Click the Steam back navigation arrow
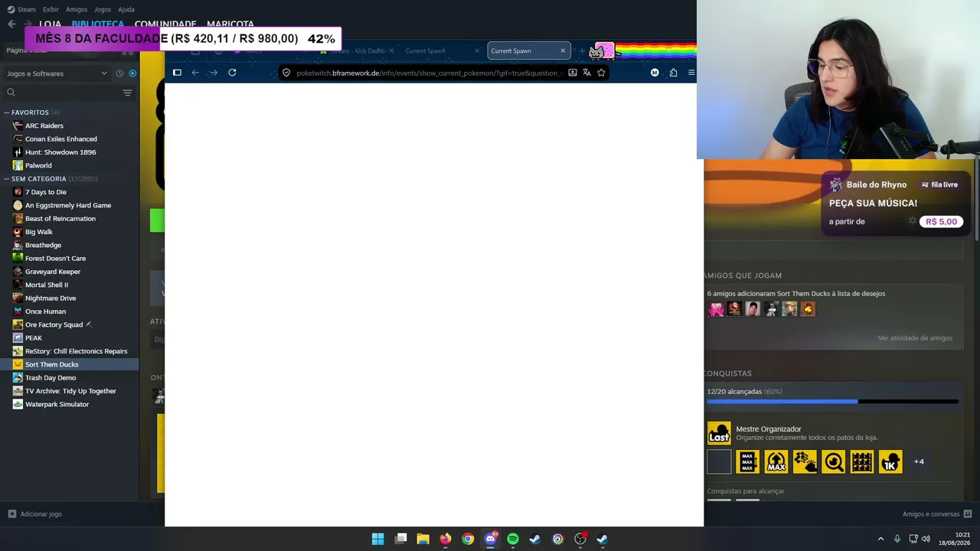 [11, 24]
